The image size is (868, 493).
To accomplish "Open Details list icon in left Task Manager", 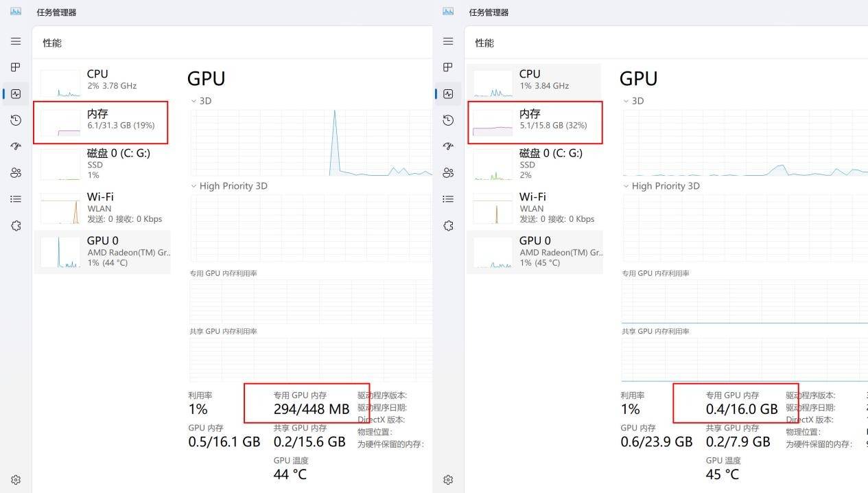I will point(16,199).
